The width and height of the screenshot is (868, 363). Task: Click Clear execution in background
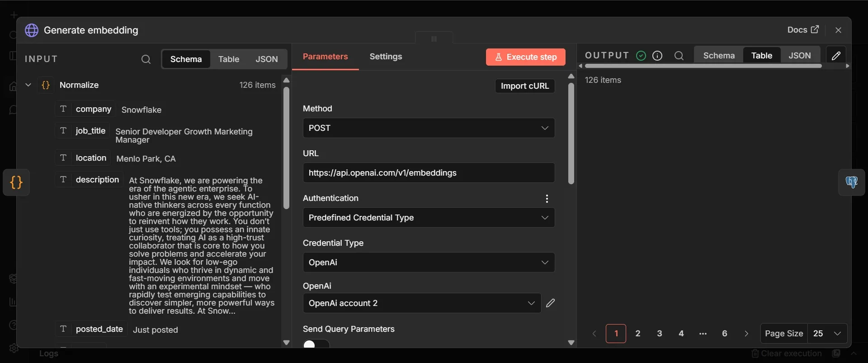786,353
